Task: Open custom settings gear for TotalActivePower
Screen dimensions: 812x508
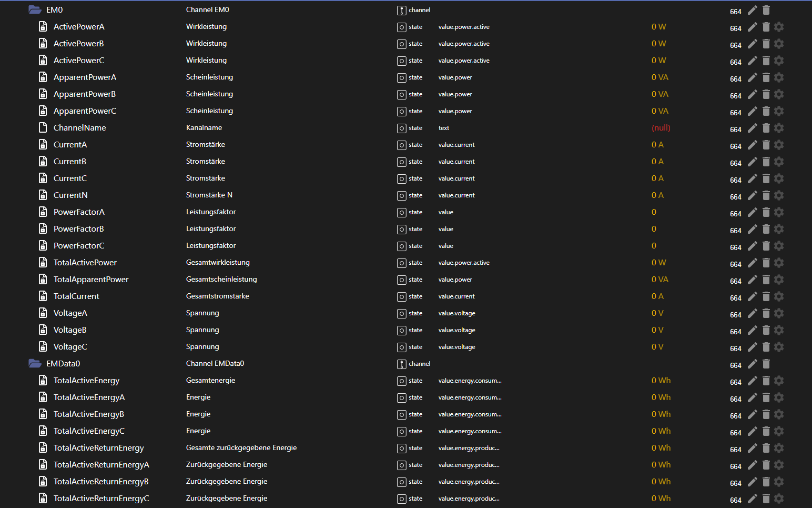Action: coord(779,262)
